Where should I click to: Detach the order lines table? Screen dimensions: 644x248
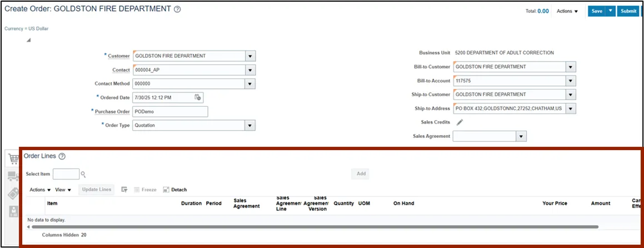click(x=175, y=190)
